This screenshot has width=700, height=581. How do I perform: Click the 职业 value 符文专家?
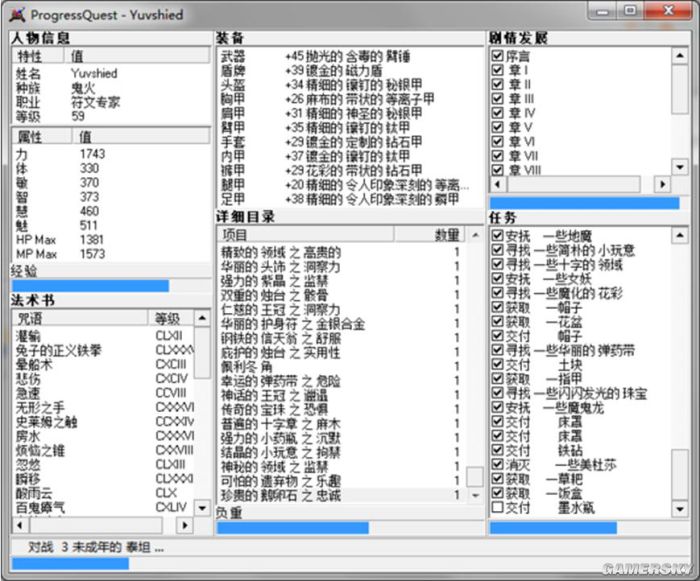pos(95,102)
